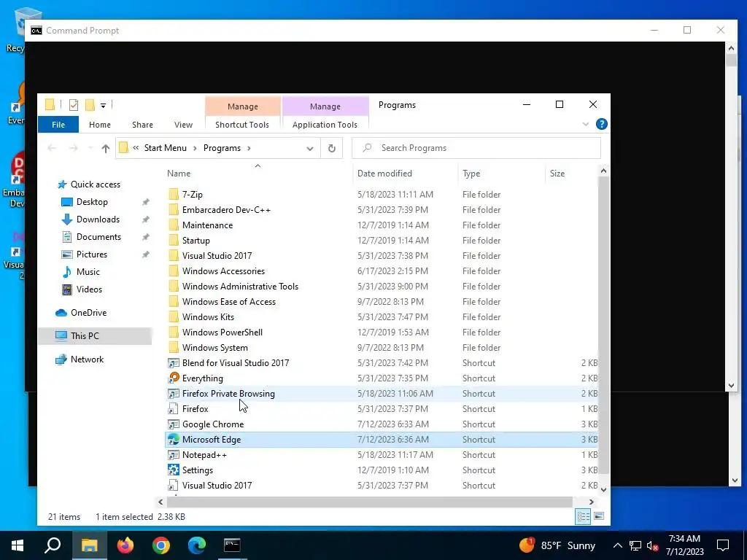Switch to Details view layout
The width and height of the screenshot is (747, 560).
(583, 517)
